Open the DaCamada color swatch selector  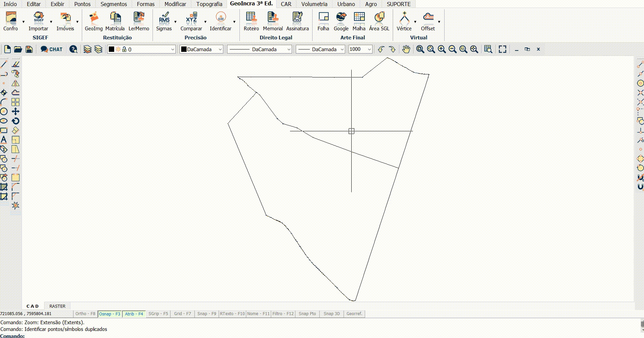(201, 49)
